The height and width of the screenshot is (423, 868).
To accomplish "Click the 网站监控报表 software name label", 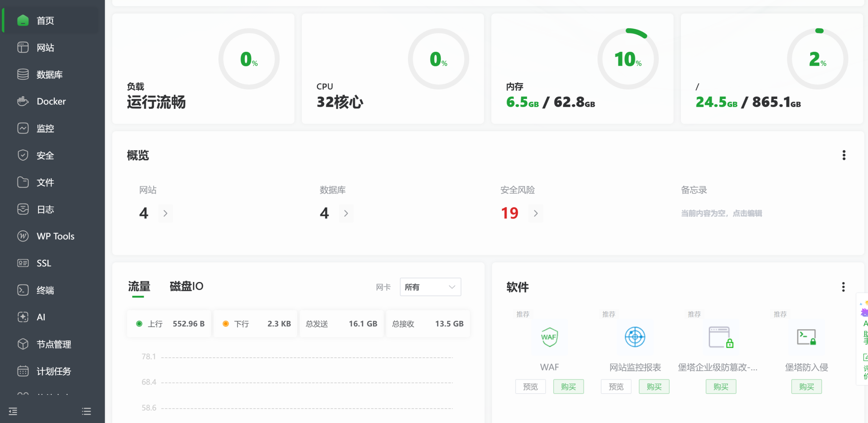I will click(x=635, y=367).
